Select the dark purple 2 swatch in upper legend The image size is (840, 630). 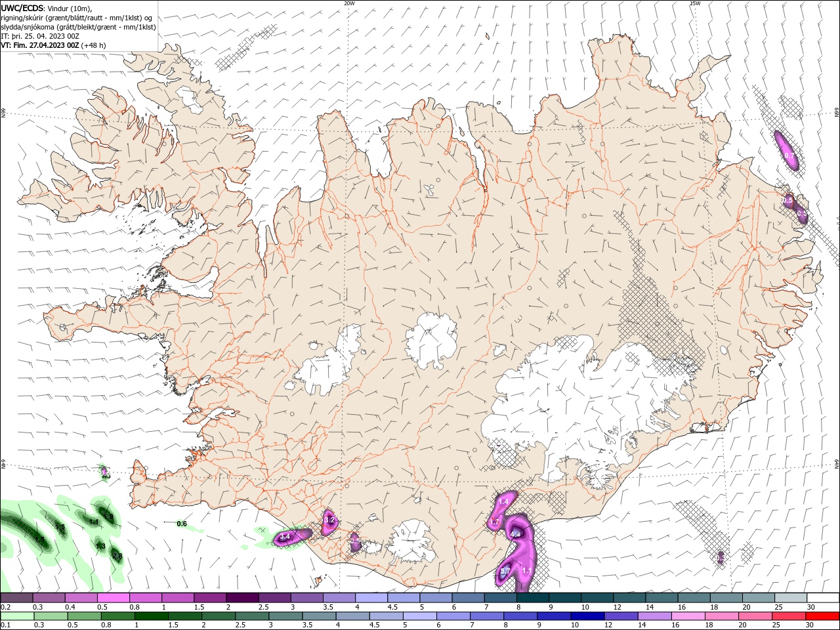241,598
